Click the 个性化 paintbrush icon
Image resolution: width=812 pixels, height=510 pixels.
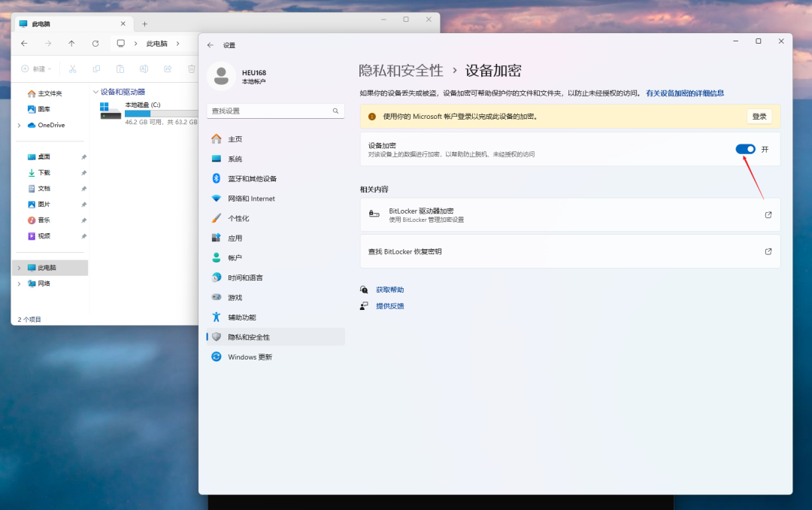(217, 218)
